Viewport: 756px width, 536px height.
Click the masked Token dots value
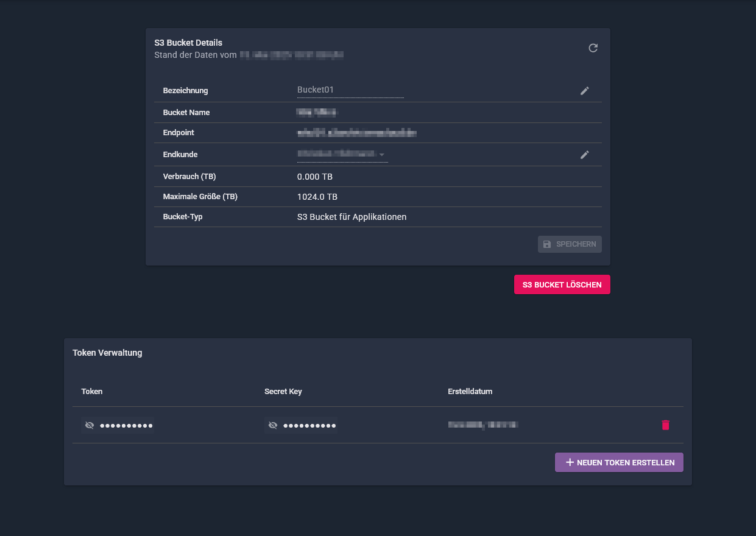126,426
